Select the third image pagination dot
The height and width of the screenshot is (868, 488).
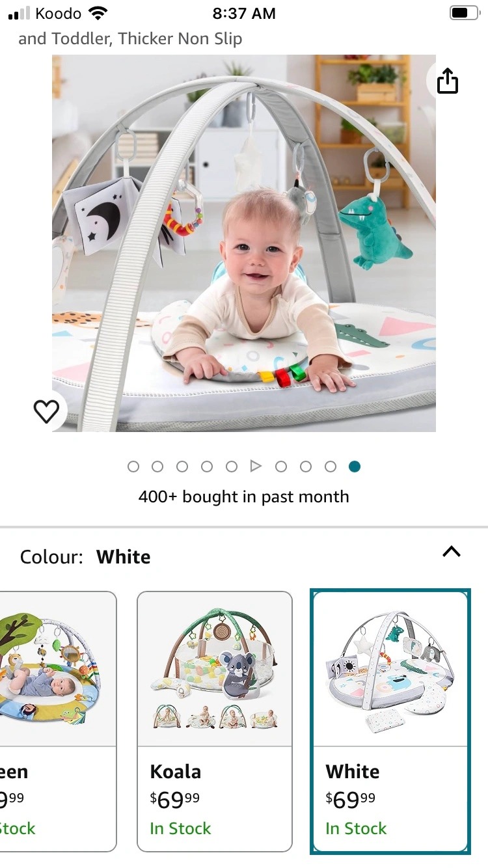pos(182,467)
